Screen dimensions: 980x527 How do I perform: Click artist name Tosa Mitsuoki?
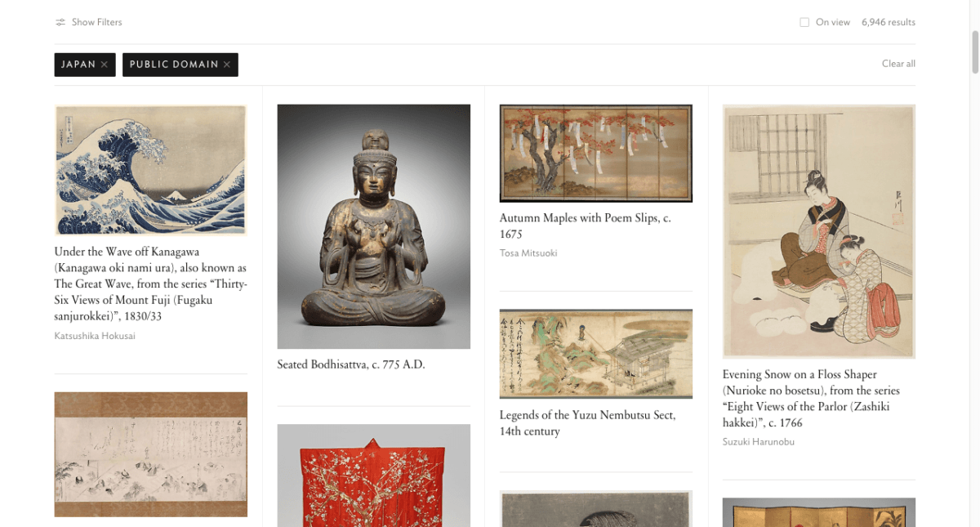click(x=528, y=253)
